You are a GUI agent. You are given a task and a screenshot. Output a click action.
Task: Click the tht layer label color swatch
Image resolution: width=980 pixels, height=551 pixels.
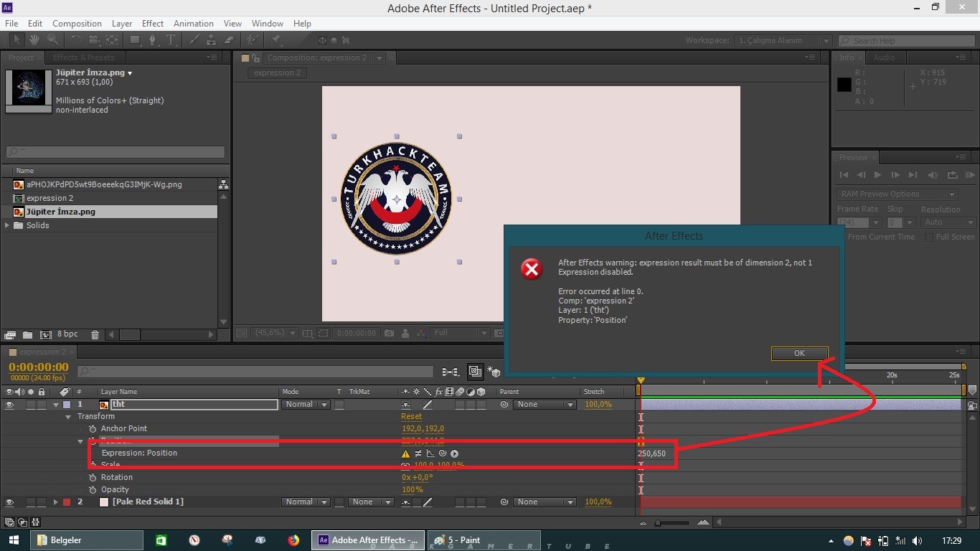click(67, 405)
